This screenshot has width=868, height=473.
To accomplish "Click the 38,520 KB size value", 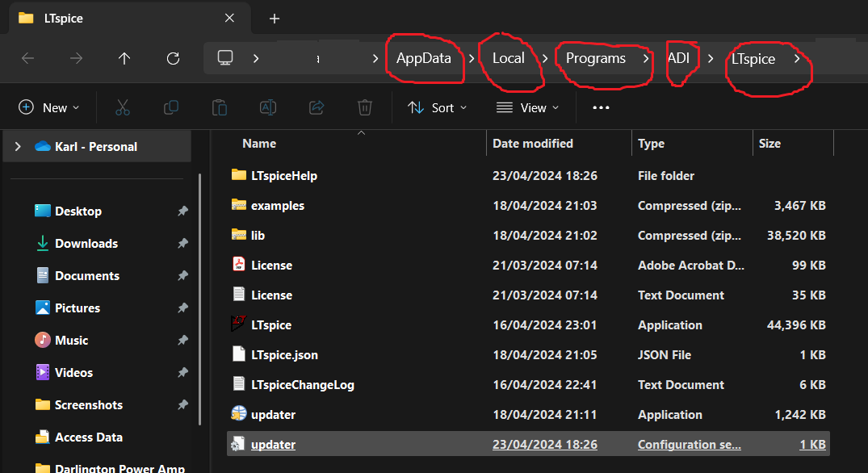I will coord(796,235).
